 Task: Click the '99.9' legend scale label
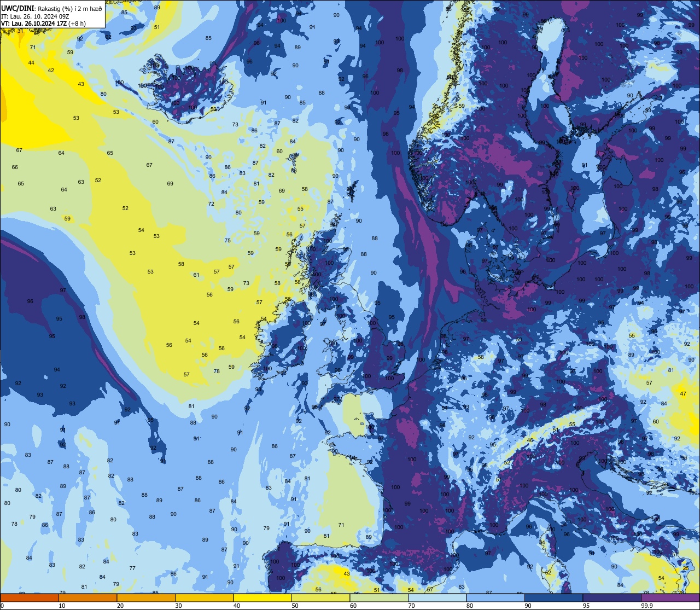pos(647,606)
